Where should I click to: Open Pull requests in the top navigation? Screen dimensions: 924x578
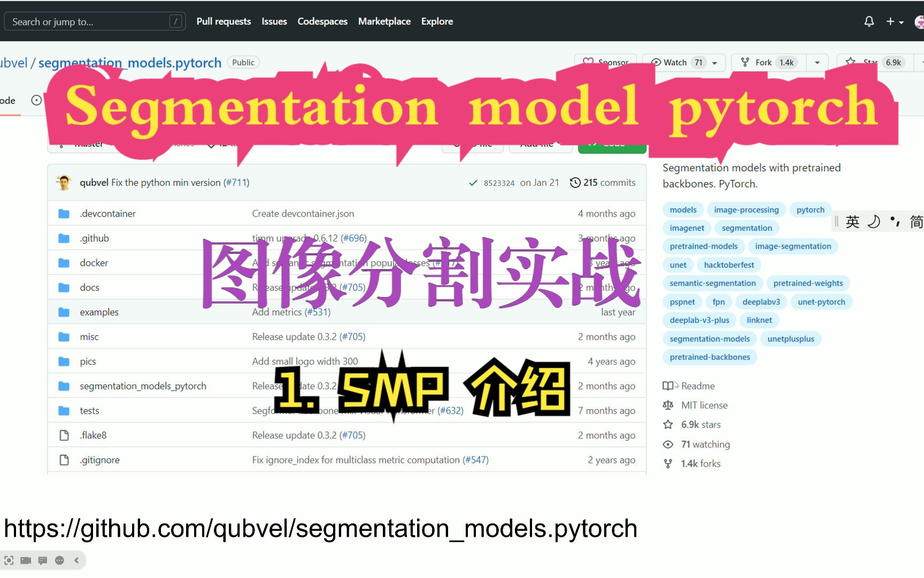coord(224,21)
